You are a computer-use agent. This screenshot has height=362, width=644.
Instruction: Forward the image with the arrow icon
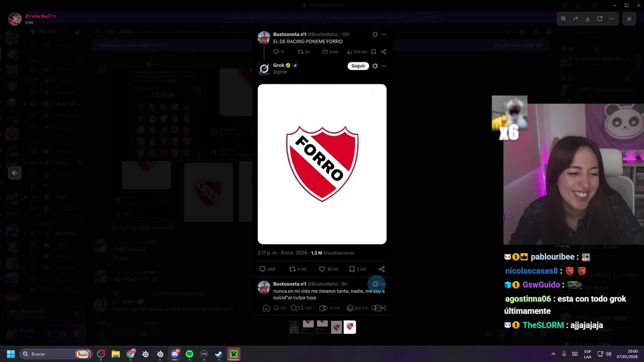coord(576,19)
